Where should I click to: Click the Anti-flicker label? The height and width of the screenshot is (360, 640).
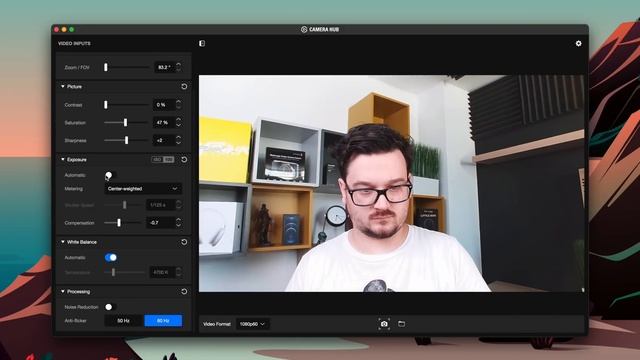76,321
